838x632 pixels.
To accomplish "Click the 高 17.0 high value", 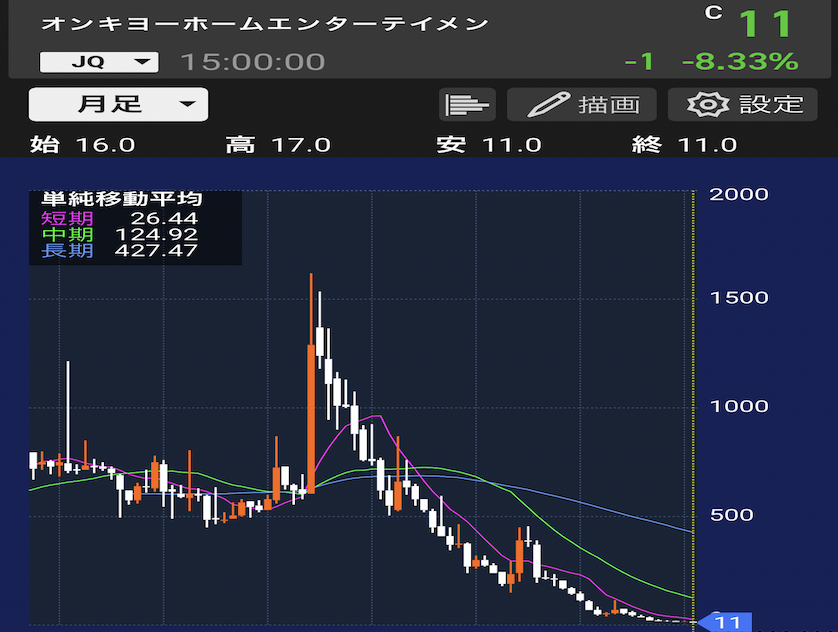I will coord(278,145).
